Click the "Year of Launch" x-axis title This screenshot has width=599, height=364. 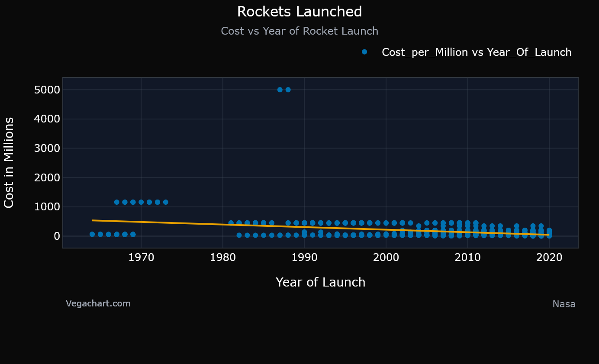tap(320, 282)
